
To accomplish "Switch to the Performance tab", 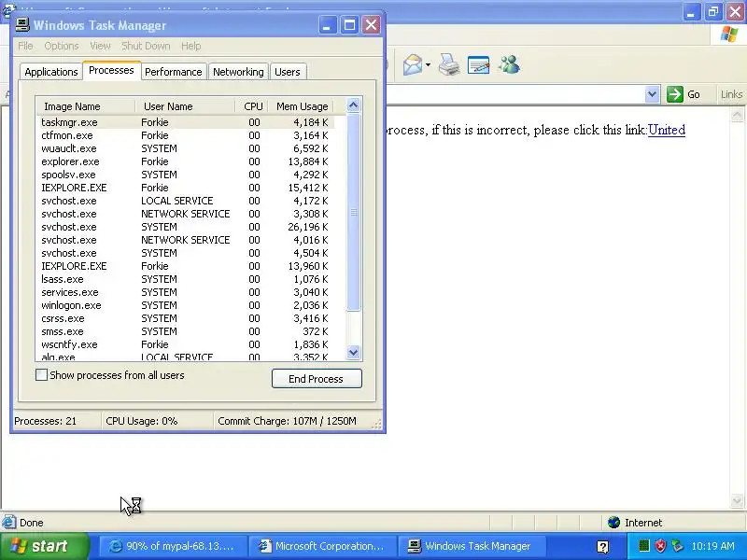I will (x=174, y=72).
